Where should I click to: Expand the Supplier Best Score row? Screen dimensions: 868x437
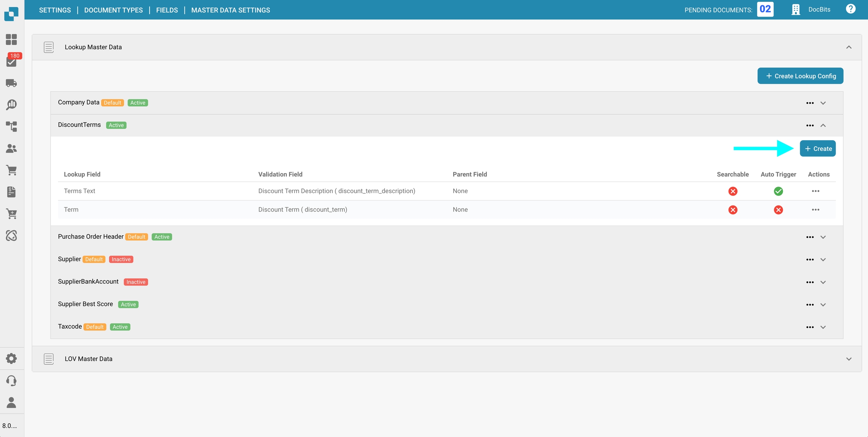pos(823,305)
